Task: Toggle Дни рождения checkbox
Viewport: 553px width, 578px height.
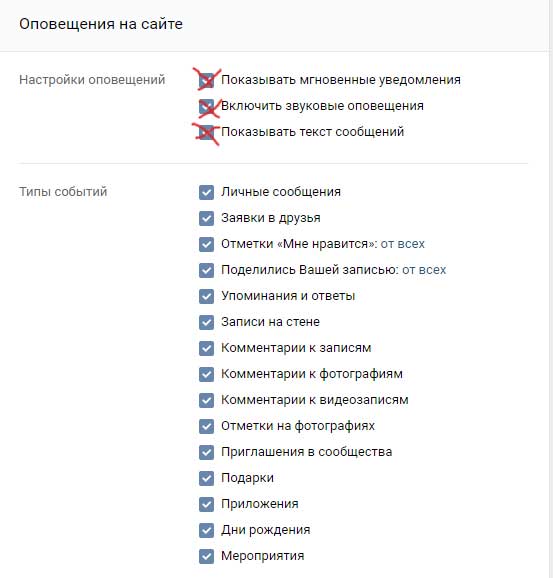Action: point(206,530)
